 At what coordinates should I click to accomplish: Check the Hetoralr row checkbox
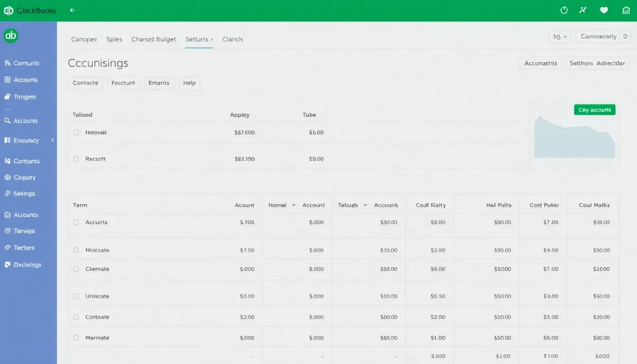76,132
